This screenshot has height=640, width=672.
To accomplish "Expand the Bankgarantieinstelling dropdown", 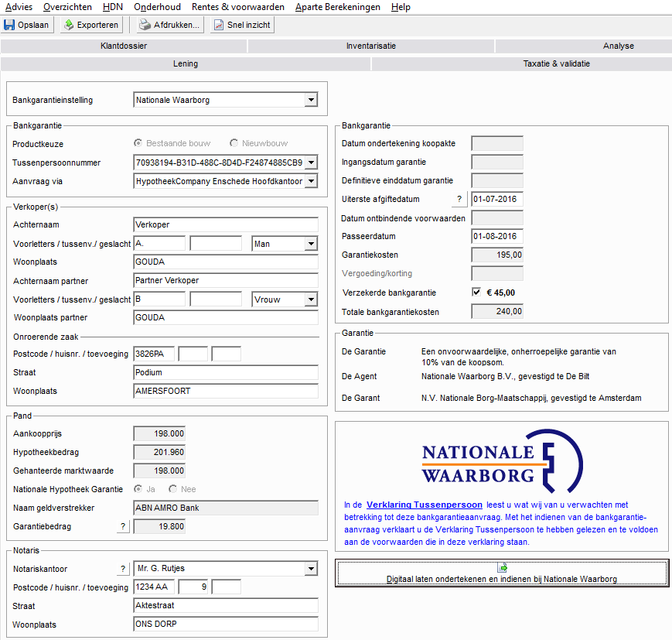I will (311, 100).
